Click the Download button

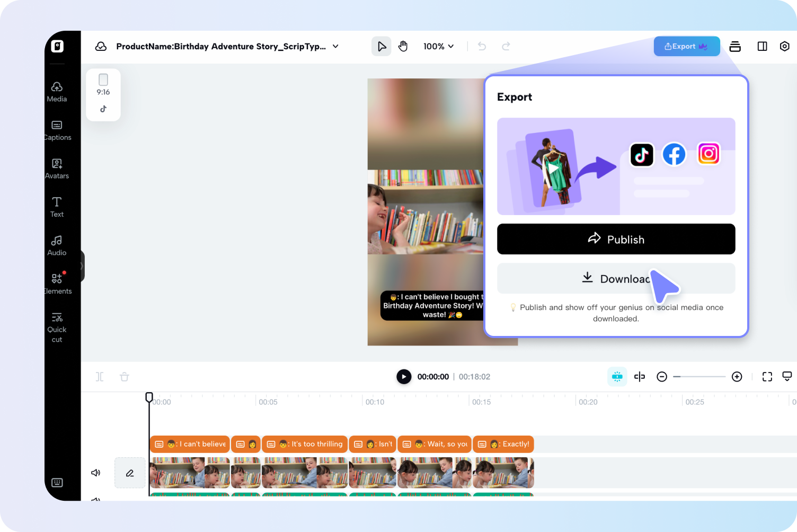[616, 278]
